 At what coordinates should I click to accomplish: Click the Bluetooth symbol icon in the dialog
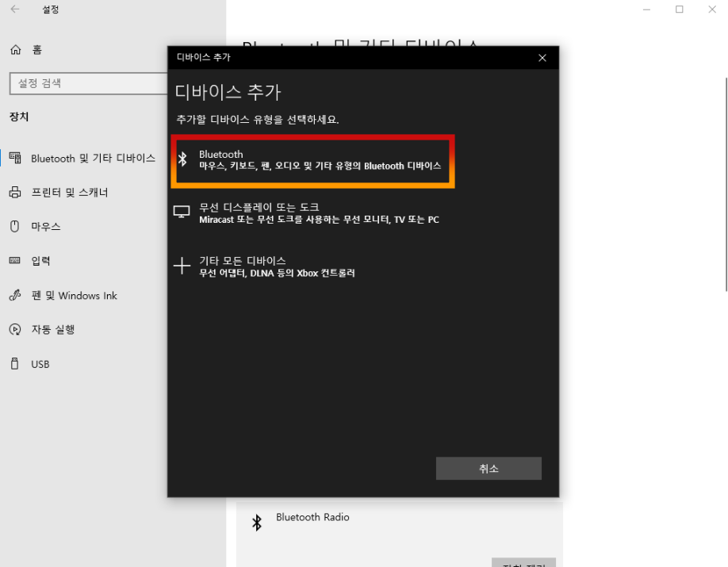pyautogui.click(x=182, y=159)
